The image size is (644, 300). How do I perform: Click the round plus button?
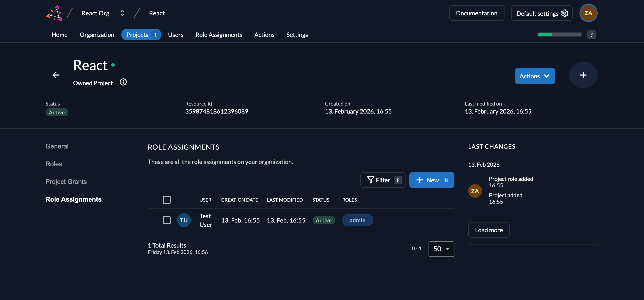pos(583,75)
